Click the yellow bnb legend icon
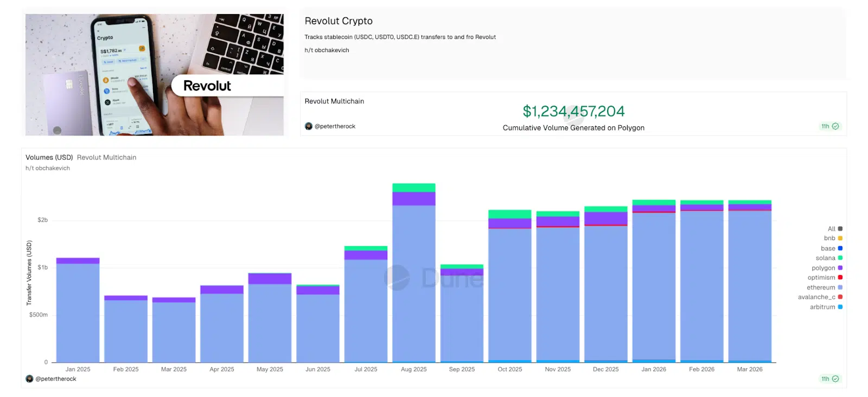This screenshot has height=397, width=868. (x=839, y=238)
